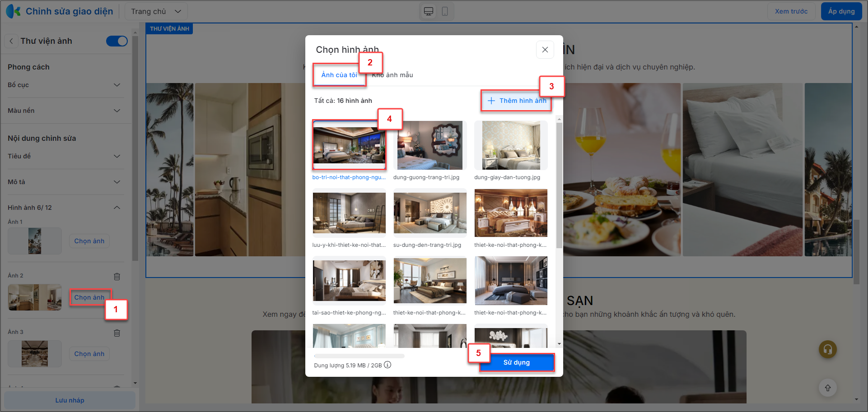Expand the Màu nền section
Screen dimensions: 868x412
tap(66, 111)
